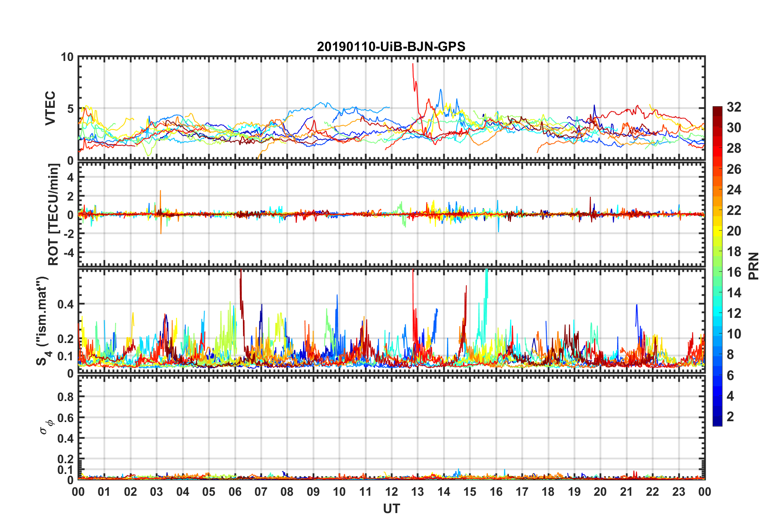Image resolution: width=783 pixels, height=532 pixels.
Task: Click the plot title 20190110-UiB-BJN-GPS
Action: pos(391,47)
